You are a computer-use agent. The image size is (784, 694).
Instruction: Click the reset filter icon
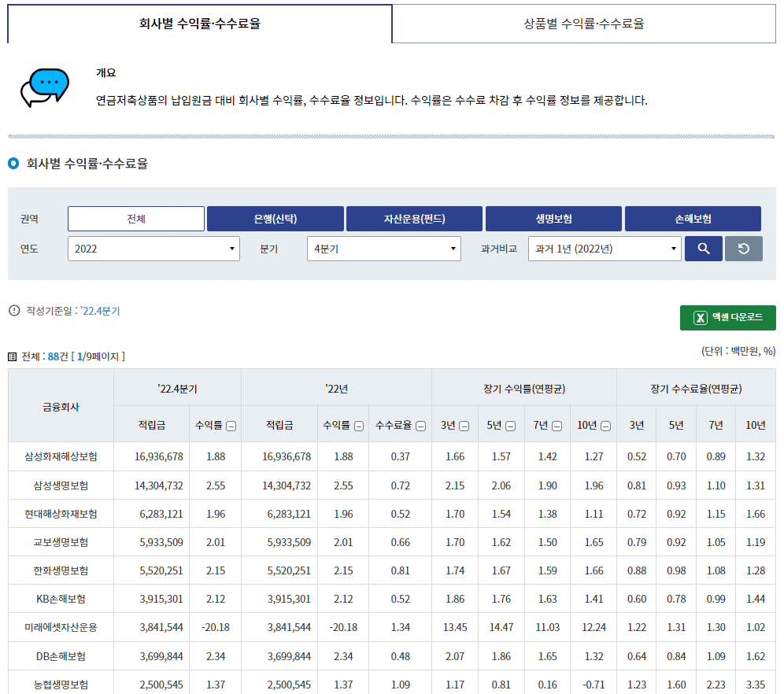pos(743,248)
